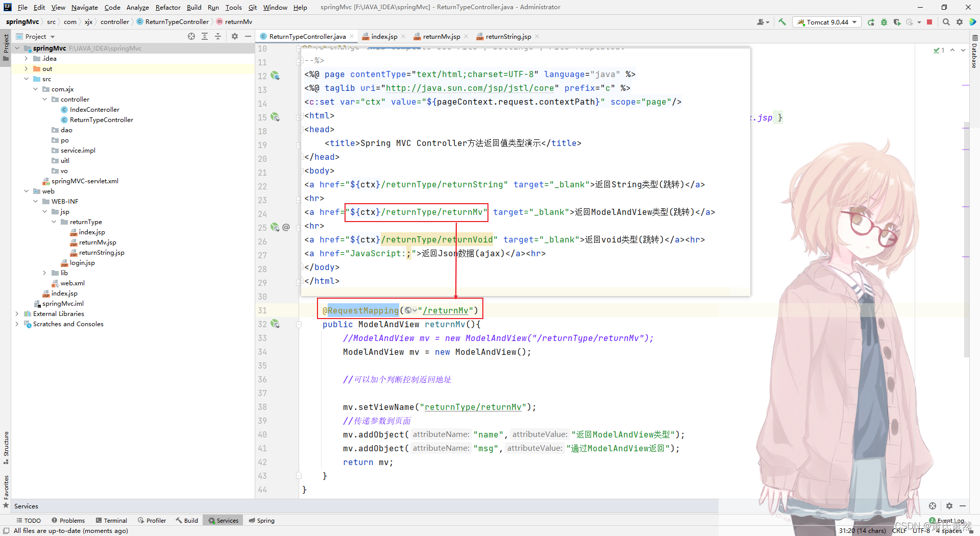Collapse the returnType folder
The image size is (980, 536).
54,222
